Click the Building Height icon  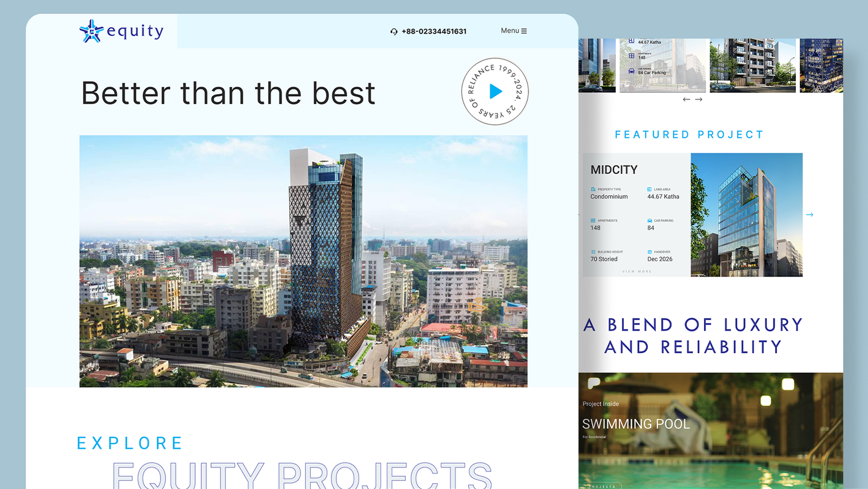[x=593, y=252]
